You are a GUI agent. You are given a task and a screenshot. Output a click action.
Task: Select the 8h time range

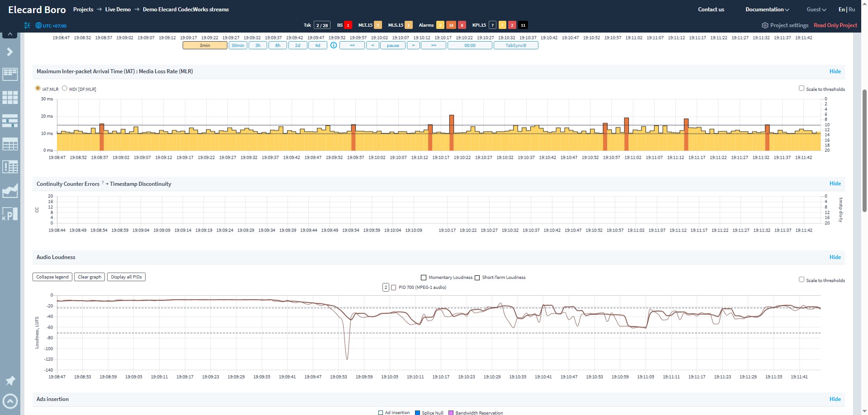pos(278,45)
